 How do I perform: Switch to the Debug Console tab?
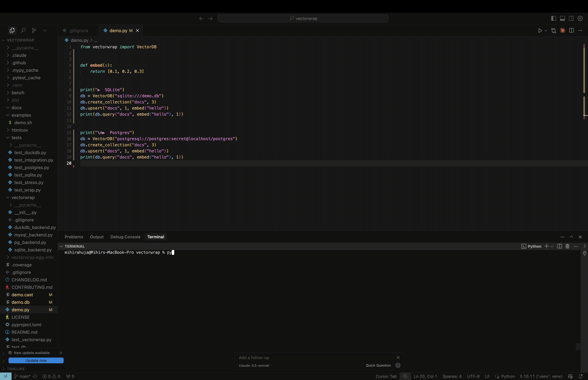(125, 237)
